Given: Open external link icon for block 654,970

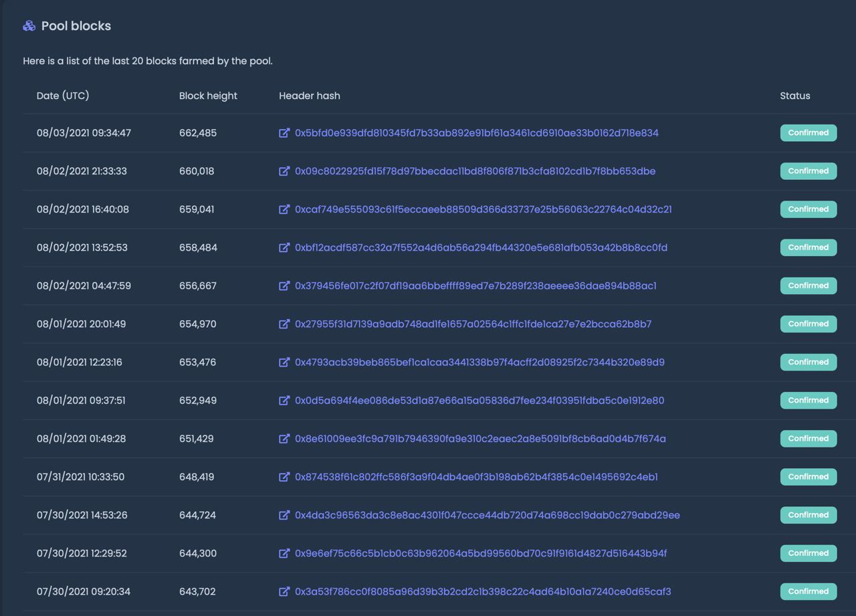Looking at the screenshot, I should [x=284, y=324].
